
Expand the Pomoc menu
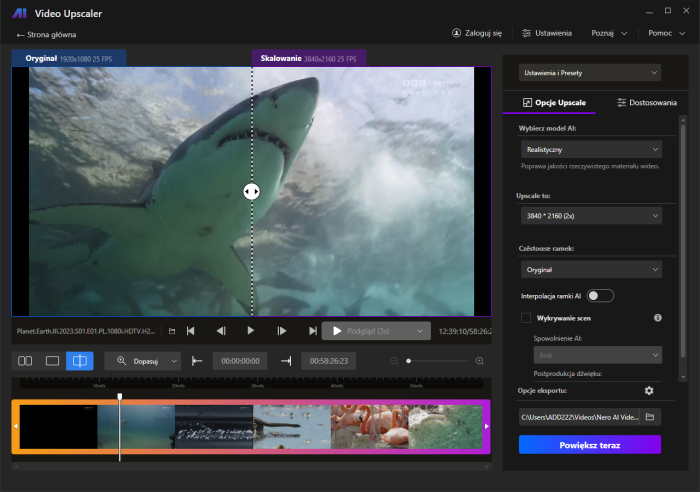pyautogui.click(x=667, y=33)
